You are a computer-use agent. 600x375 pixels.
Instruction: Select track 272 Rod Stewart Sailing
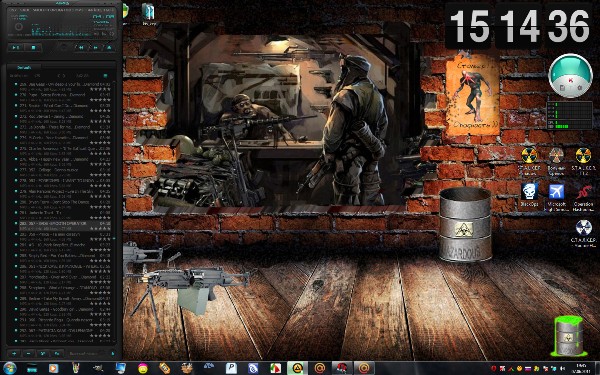(65, 118)
